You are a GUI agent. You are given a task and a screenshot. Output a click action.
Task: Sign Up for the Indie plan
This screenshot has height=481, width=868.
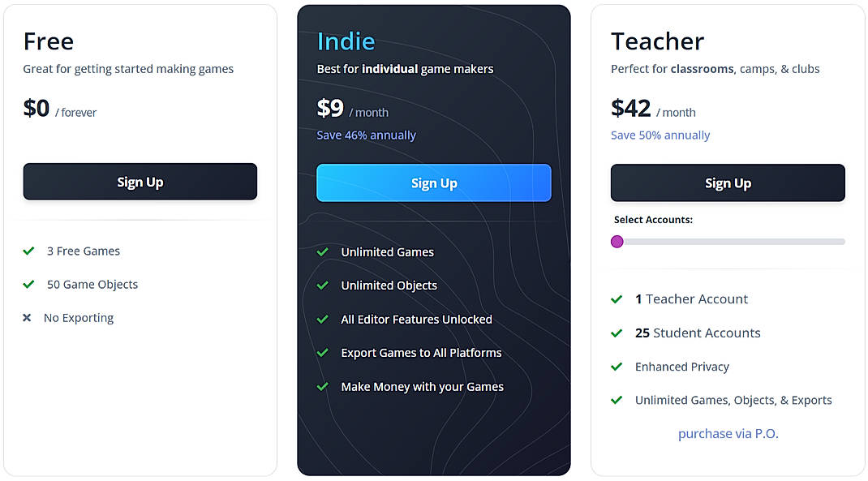[x=433, y=183]
